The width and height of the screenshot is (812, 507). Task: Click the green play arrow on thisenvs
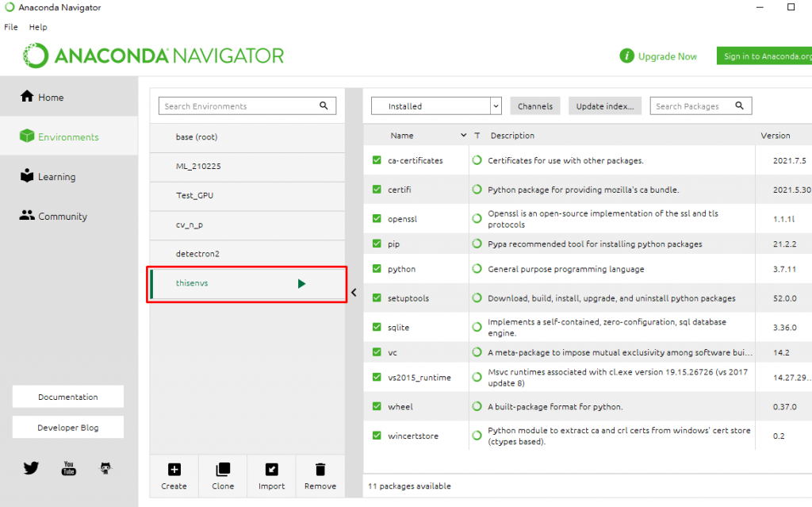click(x=301, y=283)
